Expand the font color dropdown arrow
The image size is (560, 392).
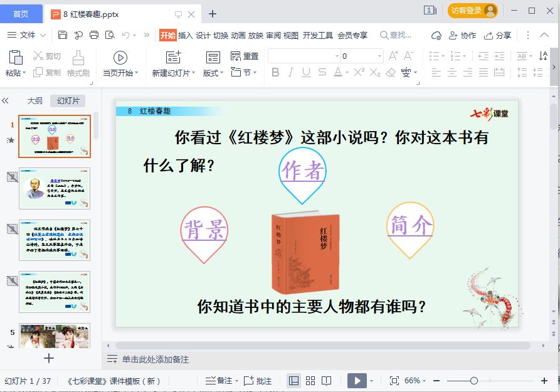[x=347, y=73]
